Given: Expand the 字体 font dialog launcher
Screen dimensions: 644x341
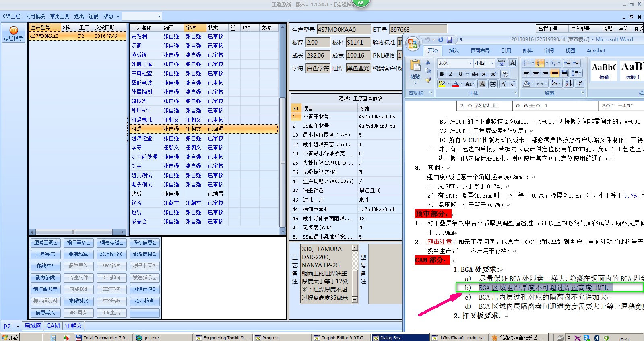Looking at the screenshot, I should tap(515, 93).
